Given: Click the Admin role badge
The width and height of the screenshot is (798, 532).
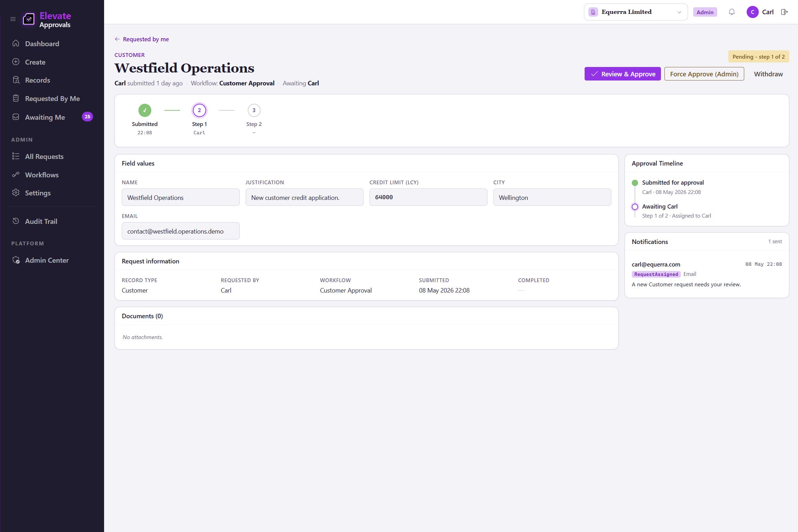Looking at the screenshot, I should (x=705, y=12).
